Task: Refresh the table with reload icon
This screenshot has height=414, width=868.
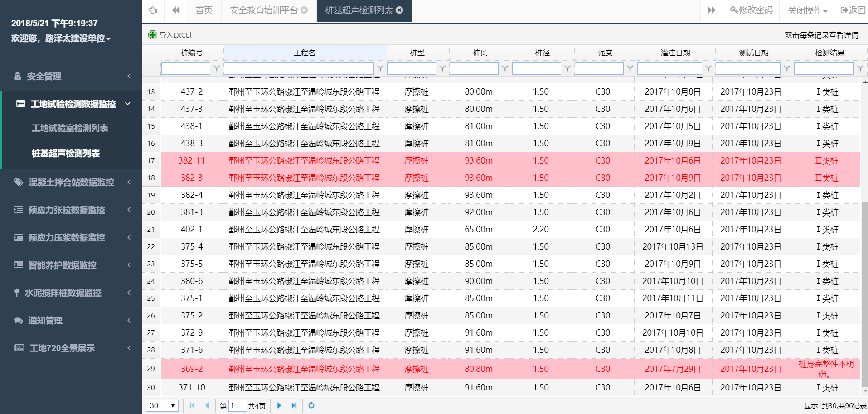Action: (311, 405)
